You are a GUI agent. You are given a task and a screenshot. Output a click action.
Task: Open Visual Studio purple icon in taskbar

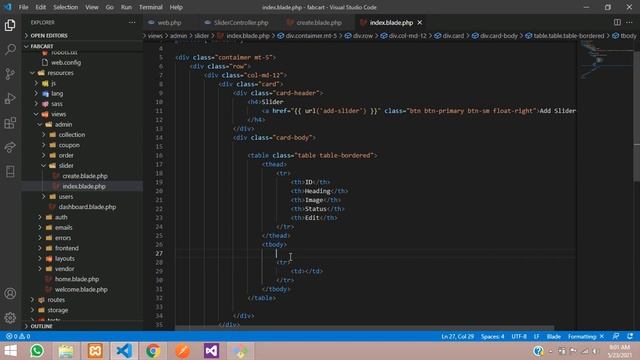(x=211, y=351)
